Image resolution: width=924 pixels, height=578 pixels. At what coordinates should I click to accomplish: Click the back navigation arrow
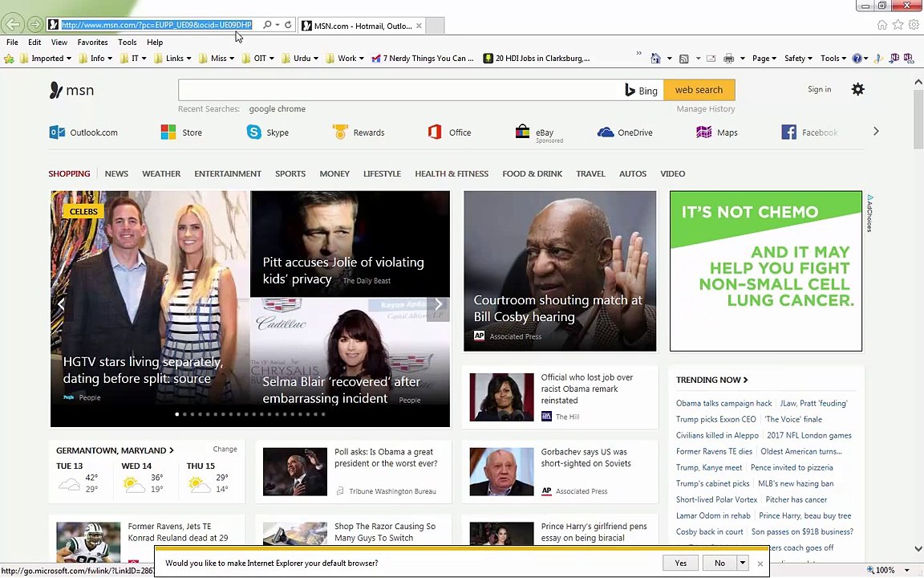click(x=12, y=24)
